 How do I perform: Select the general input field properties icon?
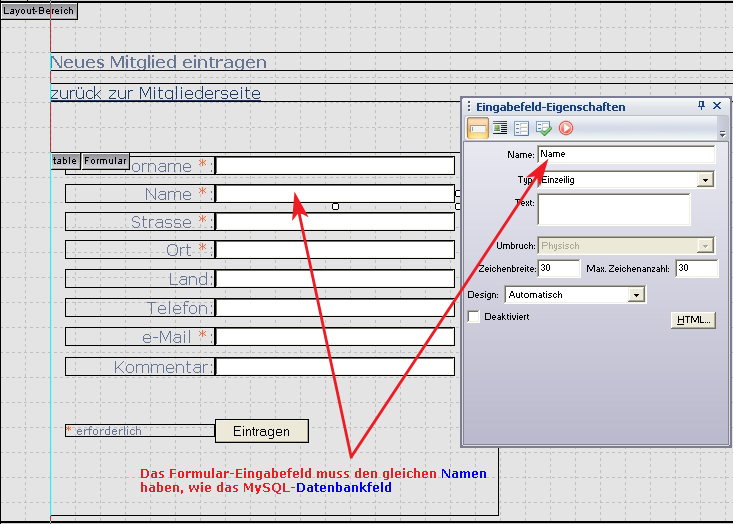(478, 128)
